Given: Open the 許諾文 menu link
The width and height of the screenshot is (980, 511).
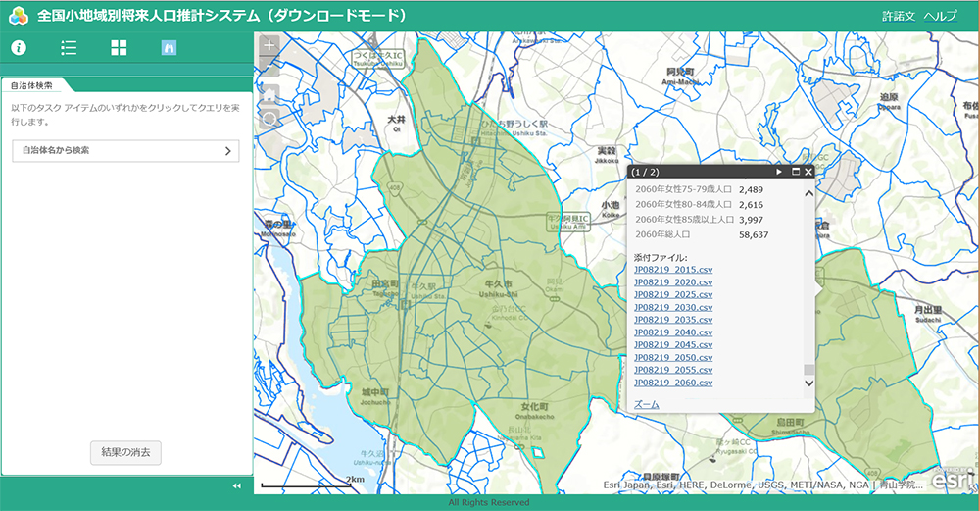Looking at the screenshot, I should point(898,16).
